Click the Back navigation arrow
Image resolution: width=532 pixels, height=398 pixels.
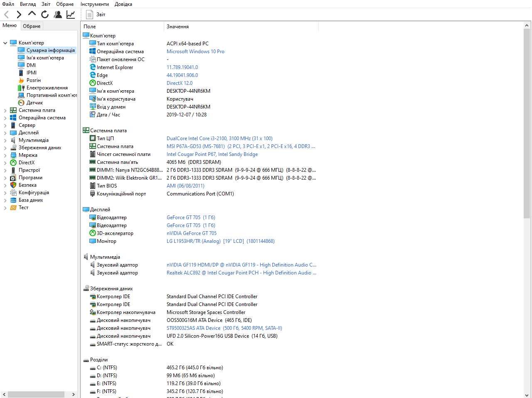[7, 15]
